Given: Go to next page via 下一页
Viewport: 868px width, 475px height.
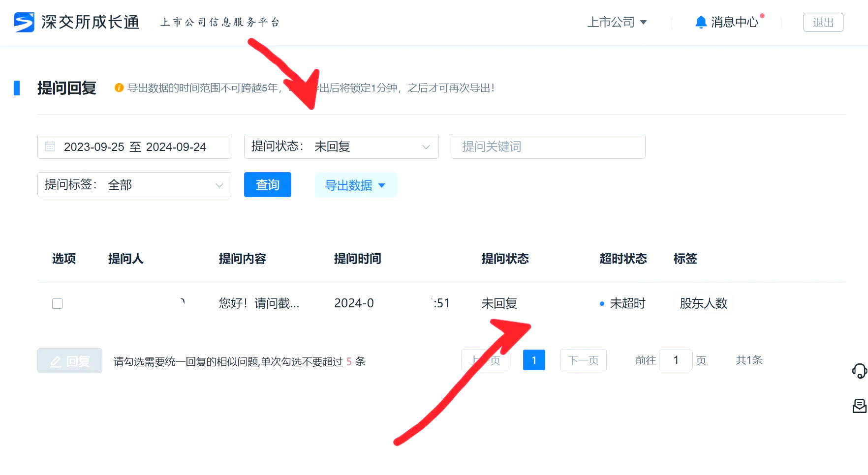Looking at the screenshot, I should click(x=583, y=360).
